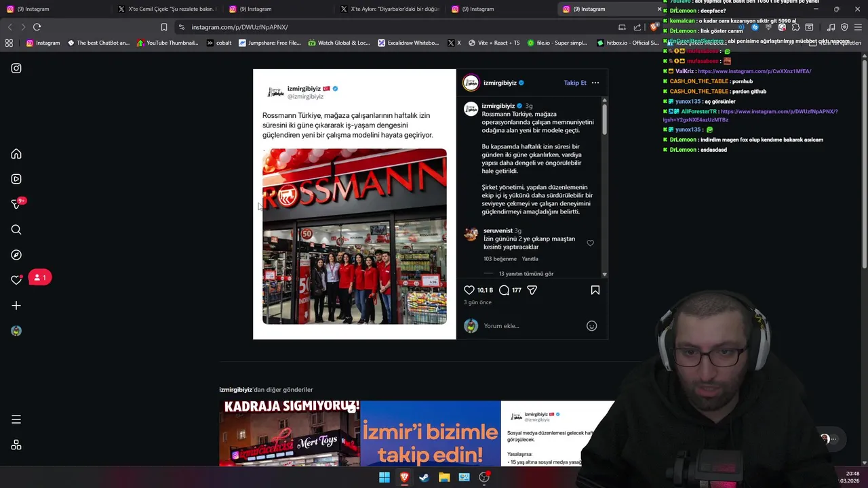Open Reels from the Instagram sidebar

click(x=16, y=179)
